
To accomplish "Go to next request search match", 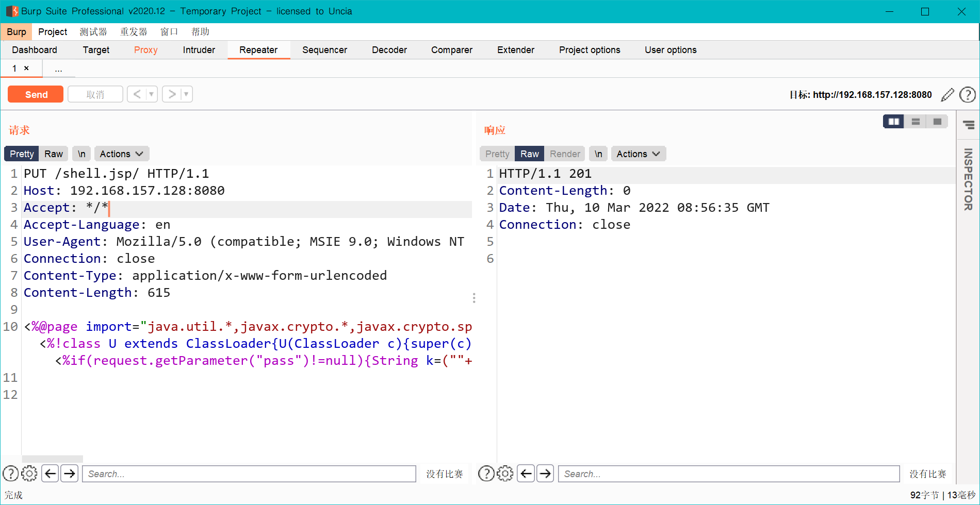I will pos(70,473).
